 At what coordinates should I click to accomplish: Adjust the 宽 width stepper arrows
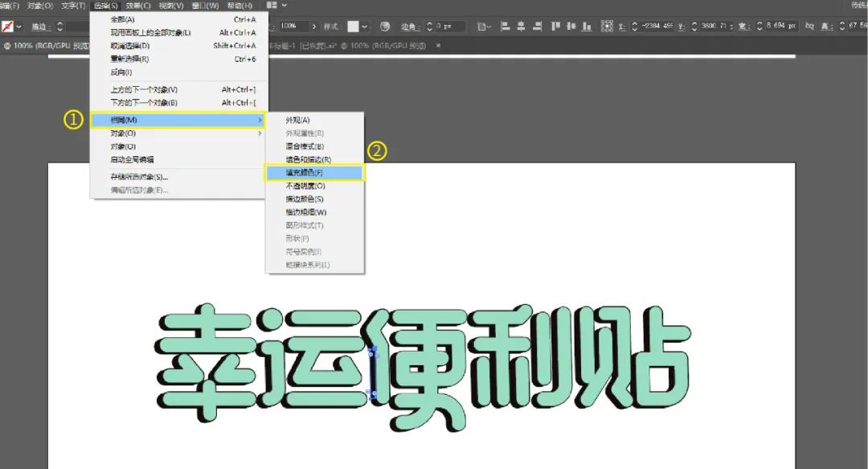[x=759, y=26]
